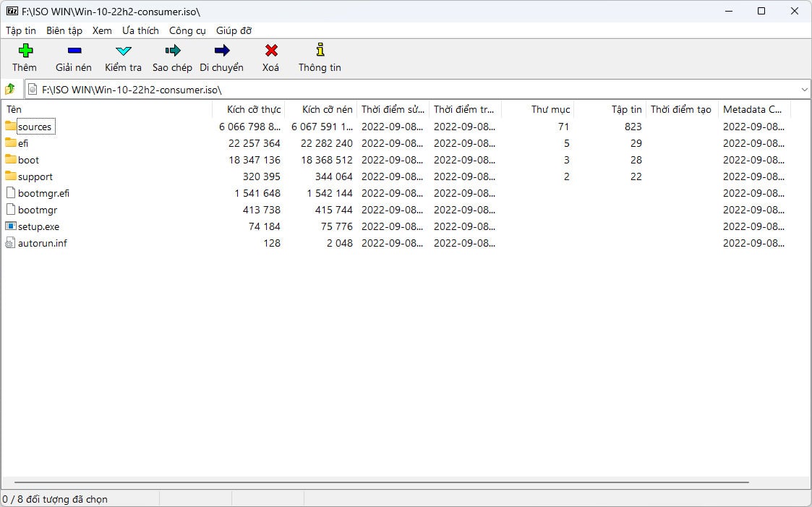Click the size value 1 541 648

tap(257, 193)
